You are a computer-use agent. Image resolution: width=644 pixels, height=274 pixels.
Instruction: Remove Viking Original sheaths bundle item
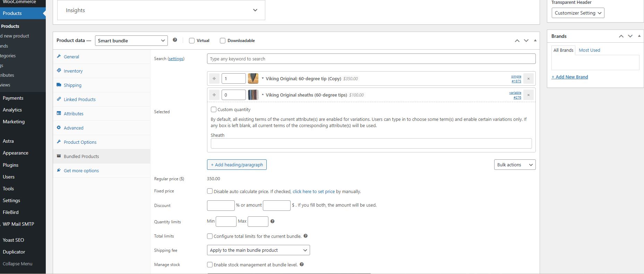(x=528, y=95)
